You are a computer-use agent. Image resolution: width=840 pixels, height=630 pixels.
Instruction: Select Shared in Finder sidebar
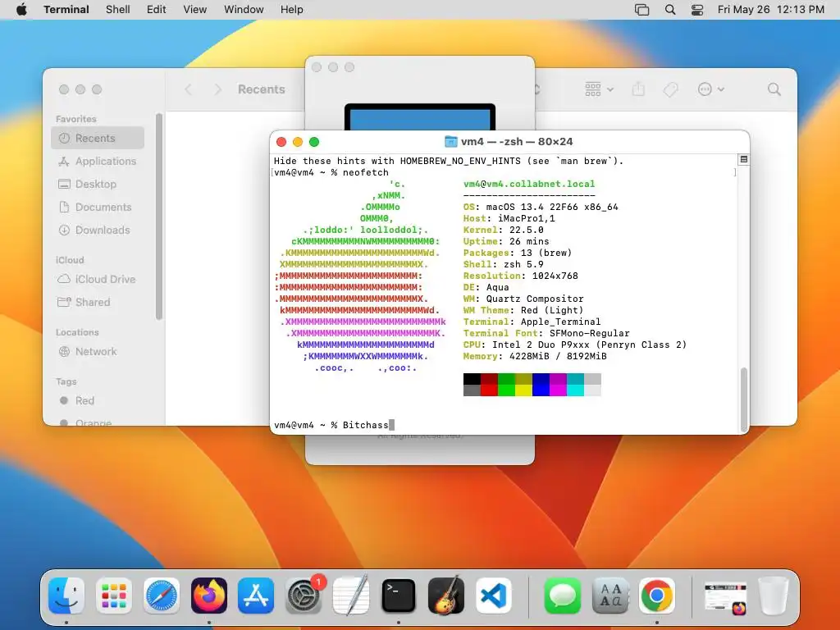(98, 303)
